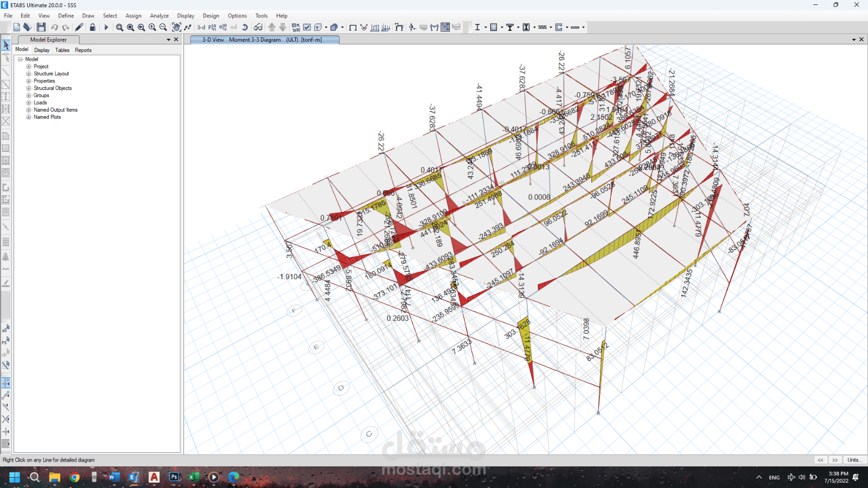Switch to the Tables tab
This screenshot has height=488, width=868.
[x=62, y=50]
